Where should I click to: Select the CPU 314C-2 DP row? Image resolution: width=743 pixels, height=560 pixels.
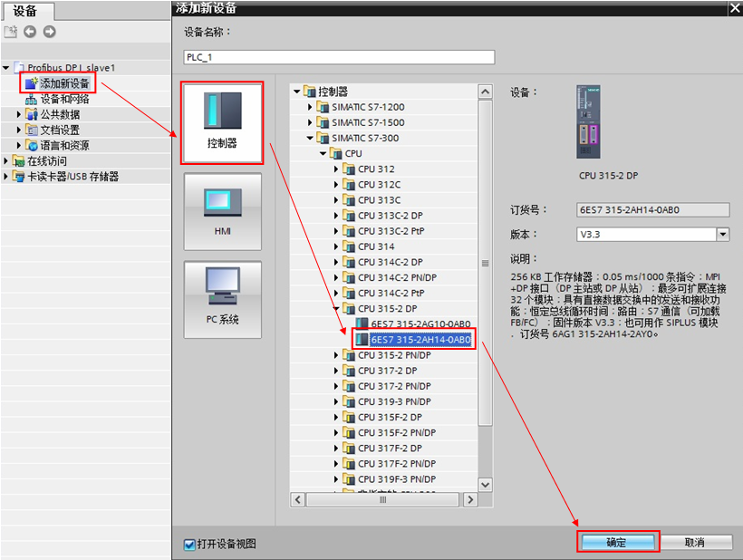click(383, 262)
